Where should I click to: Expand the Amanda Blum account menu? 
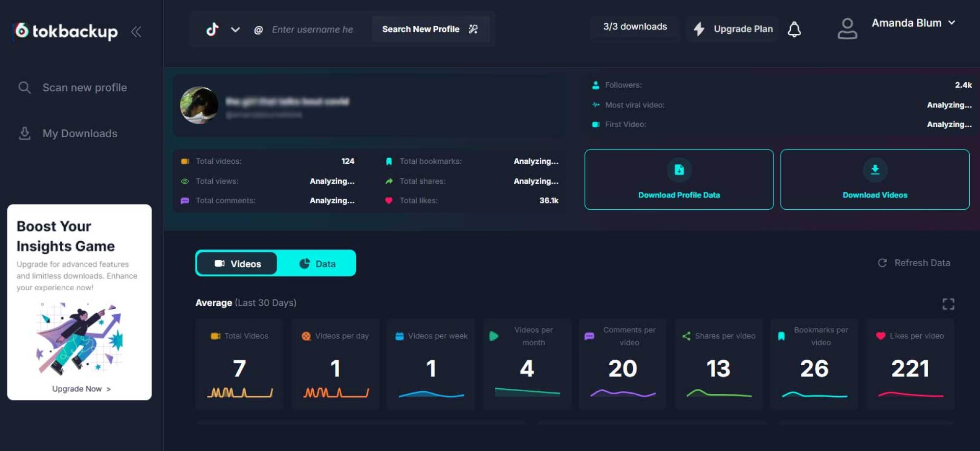914,23
